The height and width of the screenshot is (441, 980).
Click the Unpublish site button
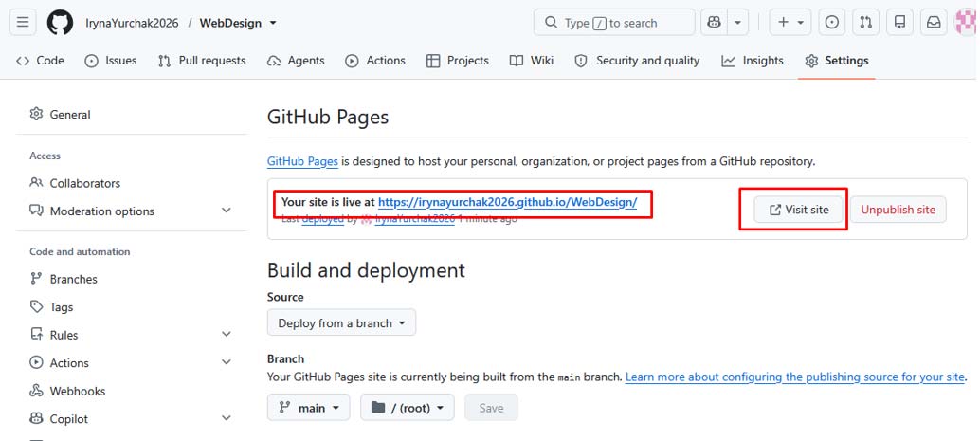point(898,210)
